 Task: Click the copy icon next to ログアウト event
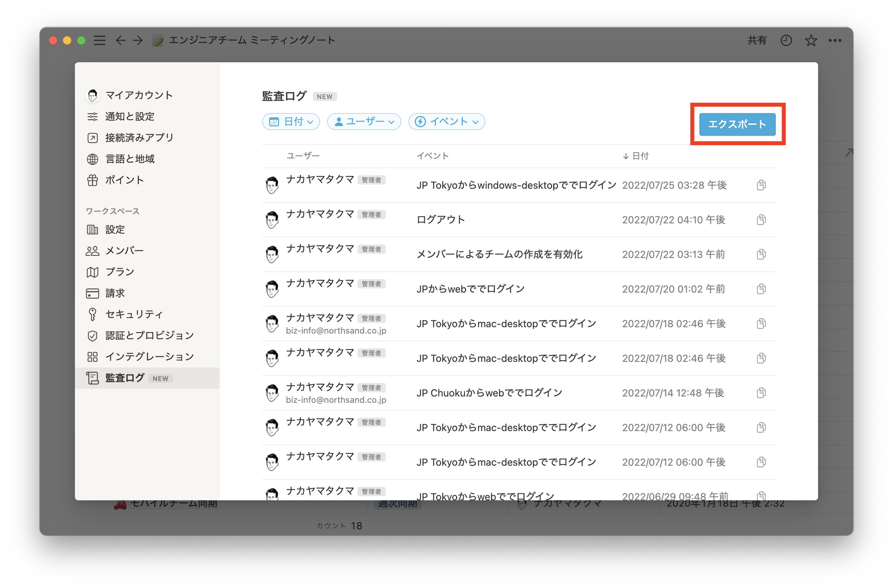(x=761, y=219)
